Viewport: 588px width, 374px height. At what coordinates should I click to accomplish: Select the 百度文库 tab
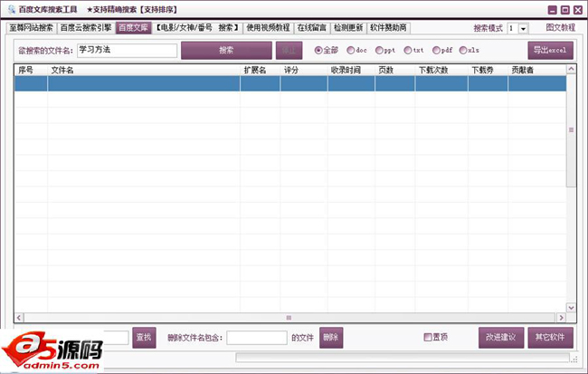pyautogui.click(x=134, y=28)
